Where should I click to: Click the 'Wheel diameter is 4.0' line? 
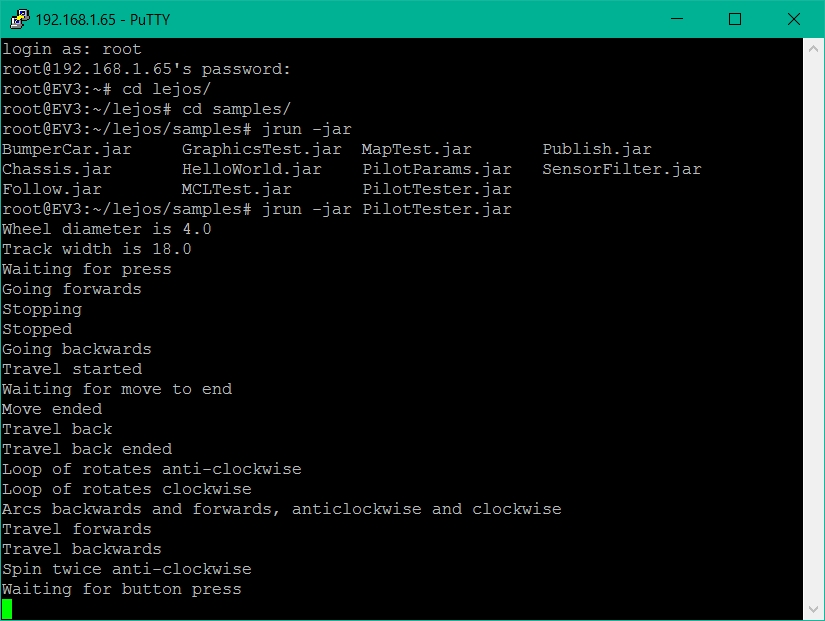107,229
